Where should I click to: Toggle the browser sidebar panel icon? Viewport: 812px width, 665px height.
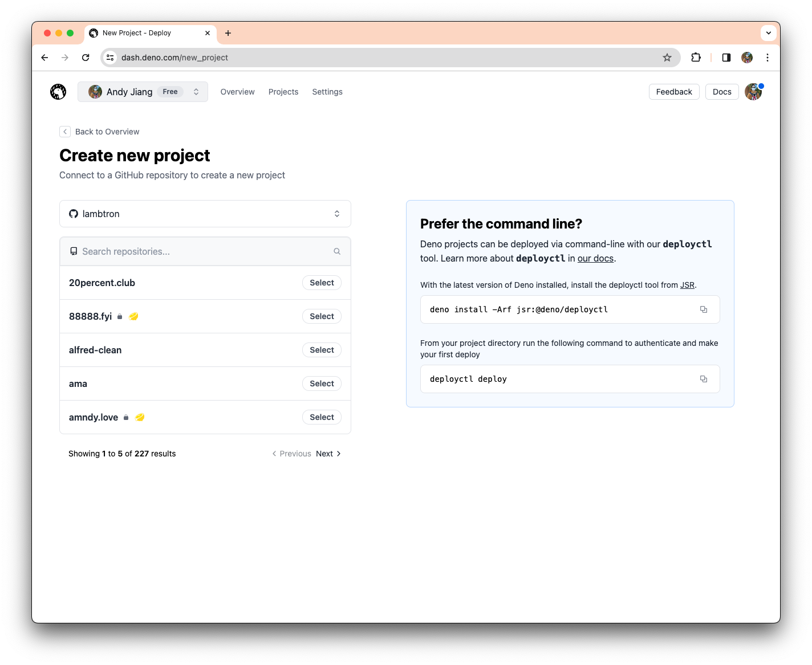click(725, 58)
